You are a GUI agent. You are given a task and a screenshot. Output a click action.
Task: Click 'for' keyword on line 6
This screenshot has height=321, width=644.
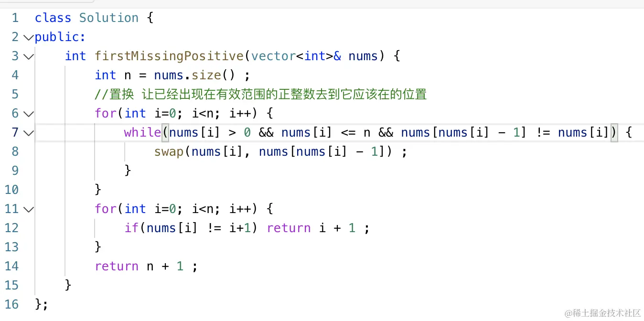(106, 114)
